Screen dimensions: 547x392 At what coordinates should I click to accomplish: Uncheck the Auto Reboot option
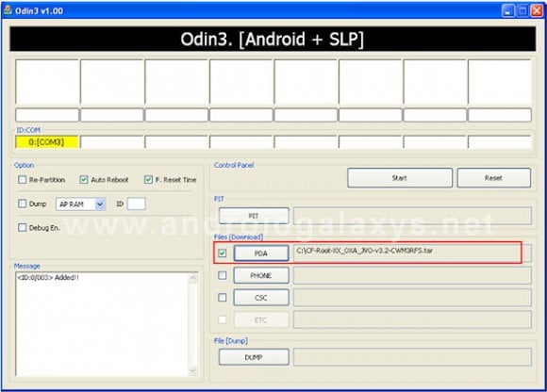[x=83, y=179]
